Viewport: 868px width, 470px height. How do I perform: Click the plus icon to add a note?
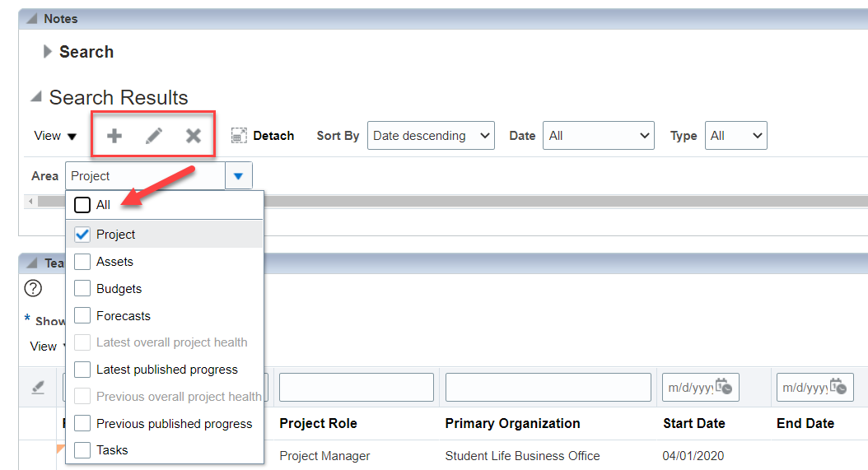(x=114, y=136)
